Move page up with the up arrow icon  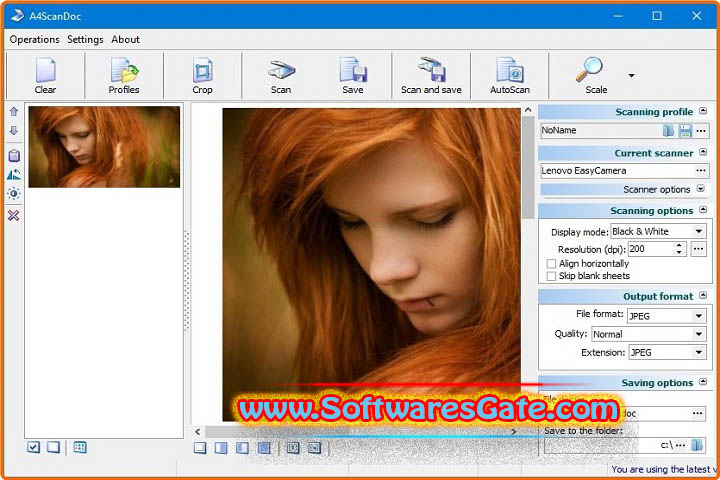14,112
